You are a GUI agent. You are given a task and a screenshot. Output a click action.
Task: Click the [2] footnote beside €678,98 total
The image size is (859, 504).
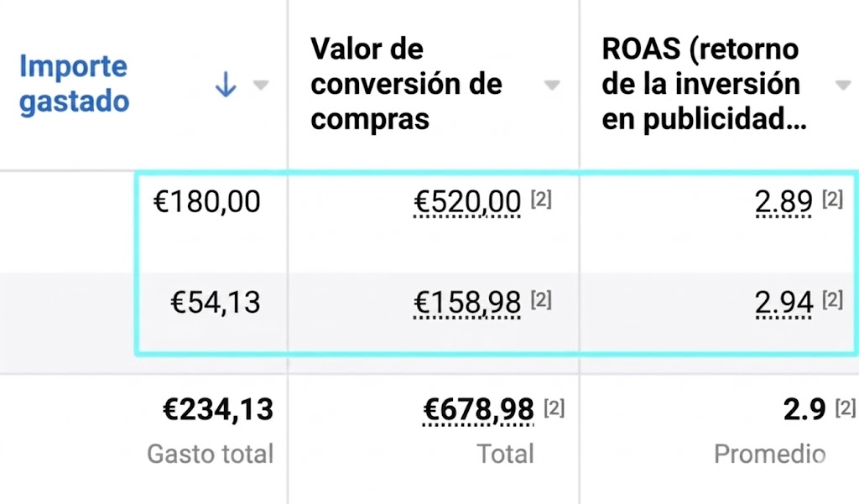tap(553, 408)
